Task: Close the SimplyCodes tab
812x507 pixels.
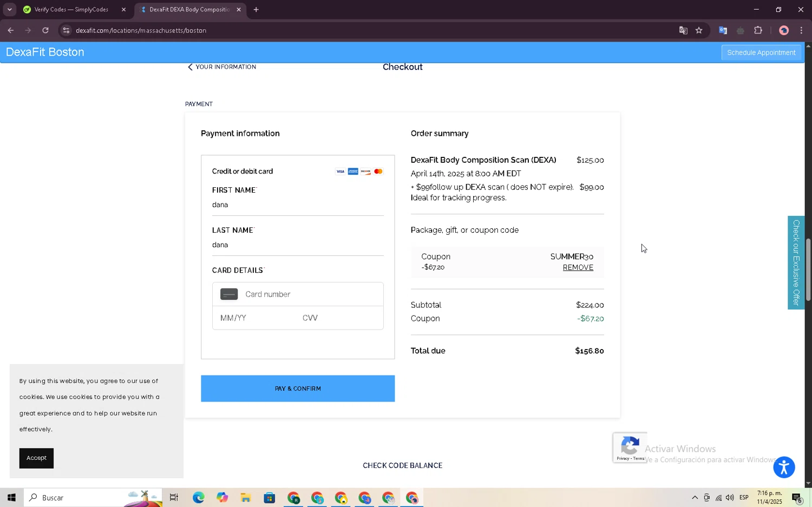Action: pos(123,10)
